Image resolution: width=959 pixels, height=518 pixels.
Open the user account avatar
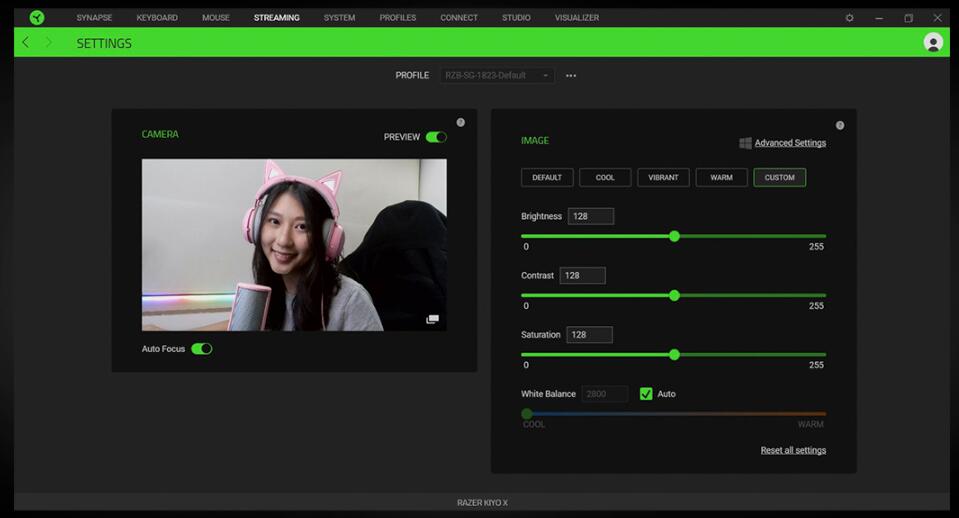tap(933, 42)
